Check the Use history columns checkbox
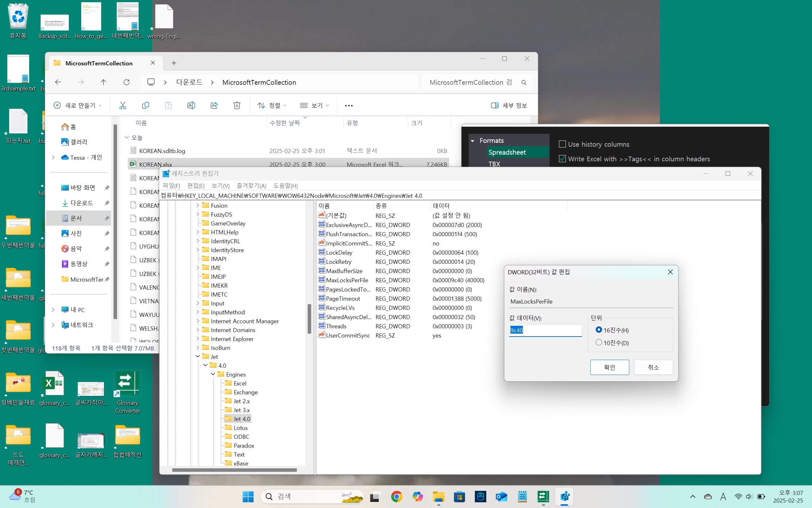Image resolution: width=812 pixels, height=508 pixels. coord(562,144)
